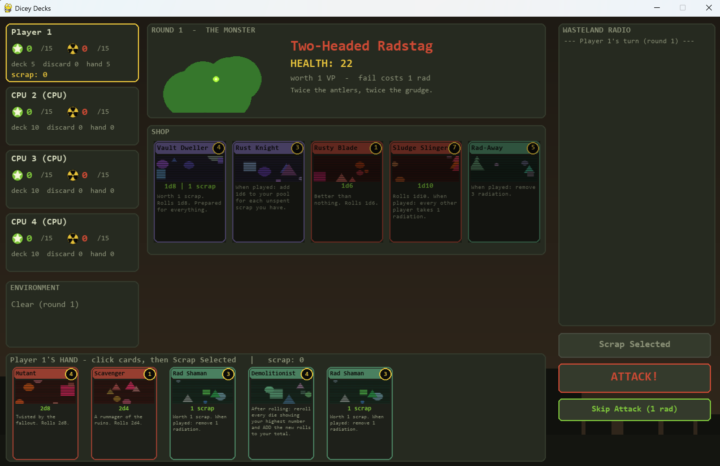Image resolution: width=720 pixels, height=466 pixels.
Task: Click Sludge Slinger '1d10' dice text
Action: (x=425, y=186)
